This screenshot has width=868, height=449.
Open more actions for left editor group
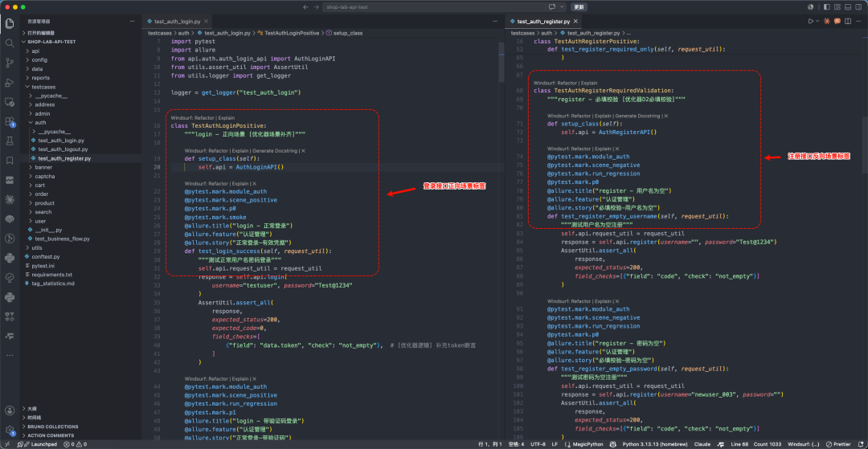(x=495, y=21)
